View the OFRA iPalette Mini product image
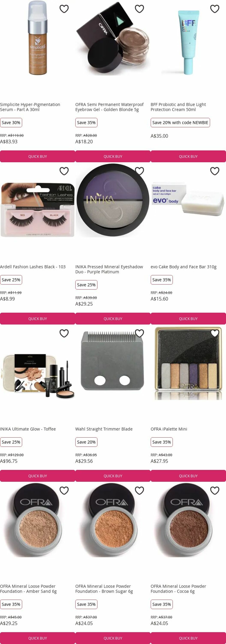226x644 pixels. (188, 363)
